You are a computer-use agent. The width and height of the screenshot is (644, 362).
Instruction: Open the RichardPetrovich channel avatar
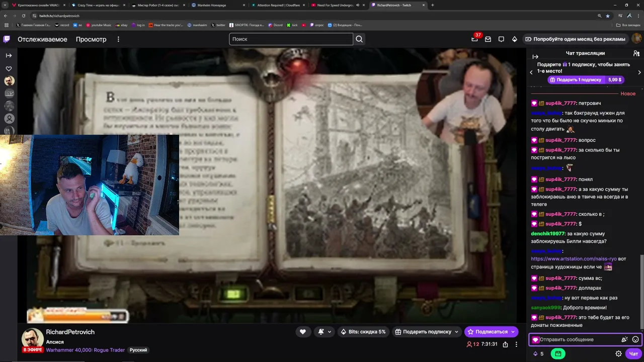point(32,338)
